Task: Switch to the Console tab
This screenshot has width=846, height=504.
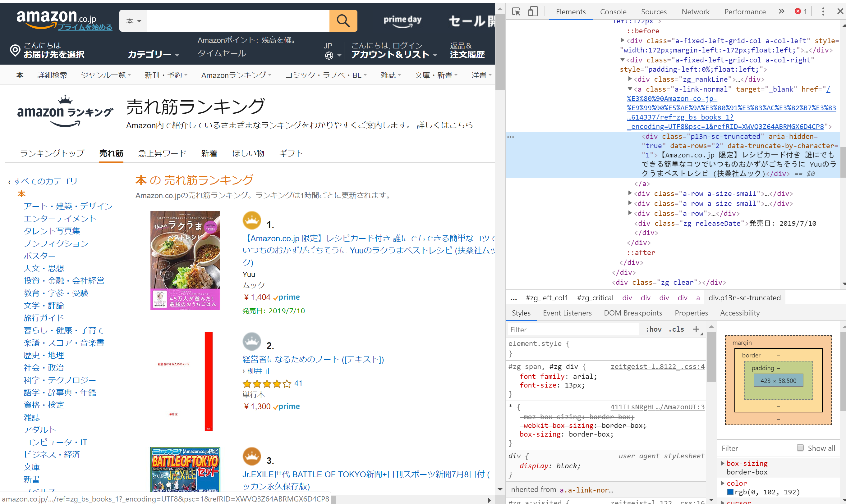Action: pos(613,11)
